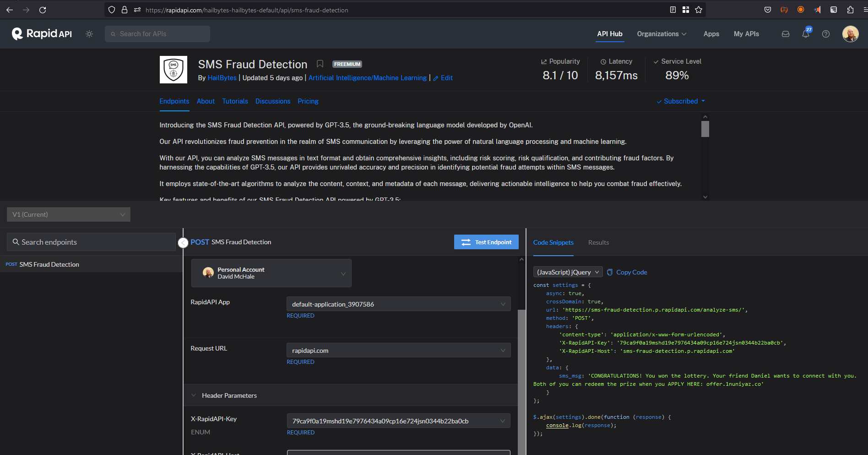Open the X-RapidAPI-Key value dropdown
This screenshot has width=868, height=455.
pyautogui.click(x=399, y=421)
